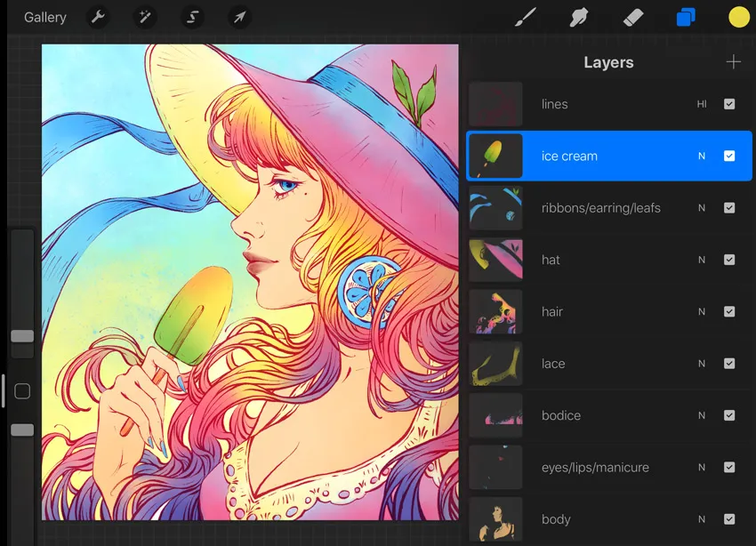
Task: Select the Smudge finger tool
Action: click(579, 18)
